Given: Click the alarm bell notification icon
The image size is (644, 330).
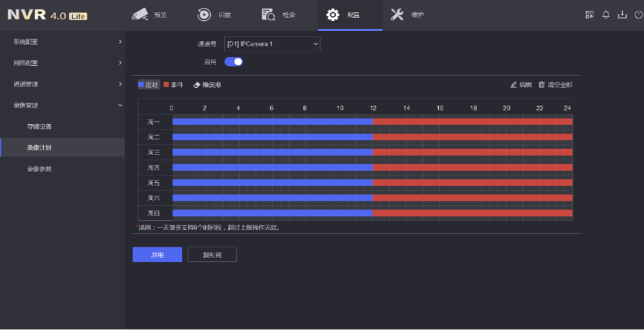Looking at the screenshot, I should [x=606, y=15].
